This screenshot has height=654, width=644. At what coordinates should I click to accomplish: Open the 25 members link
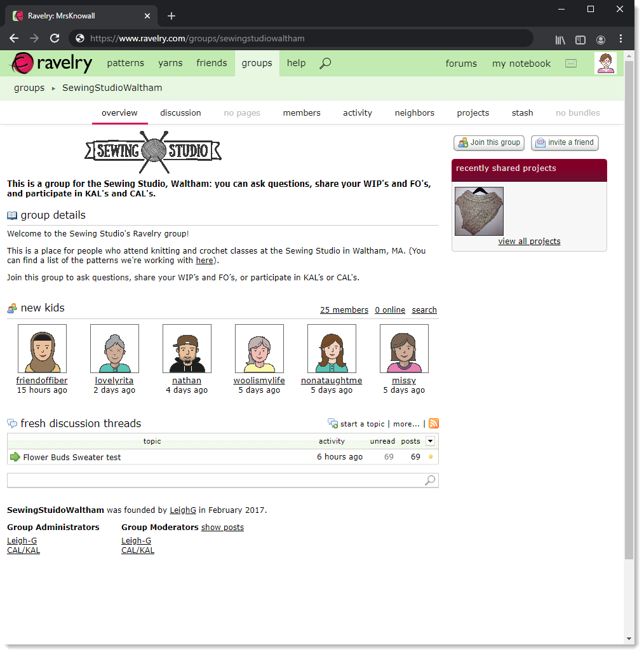[x=344, y=310]
